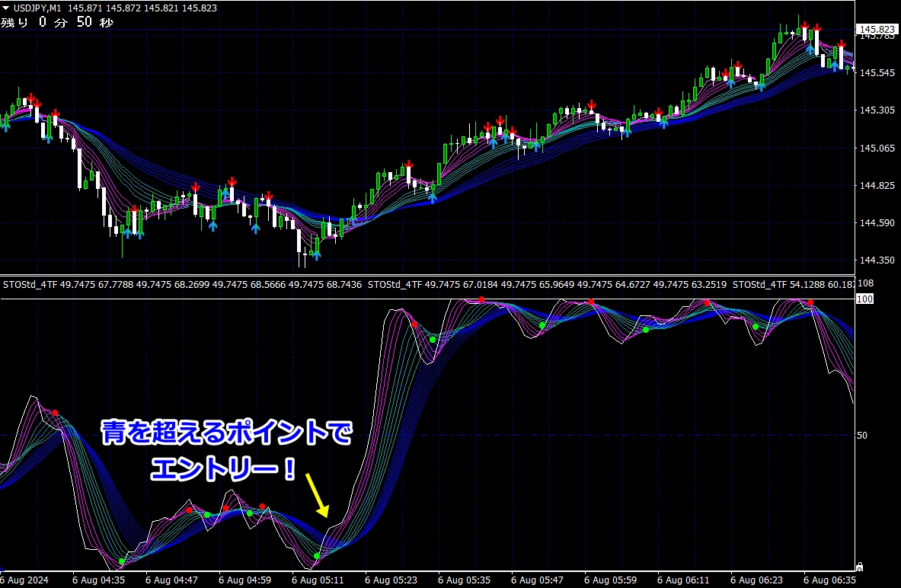
Task: Select the 6 Aug 05:23 time axis label
Action: tap(394, 580)
